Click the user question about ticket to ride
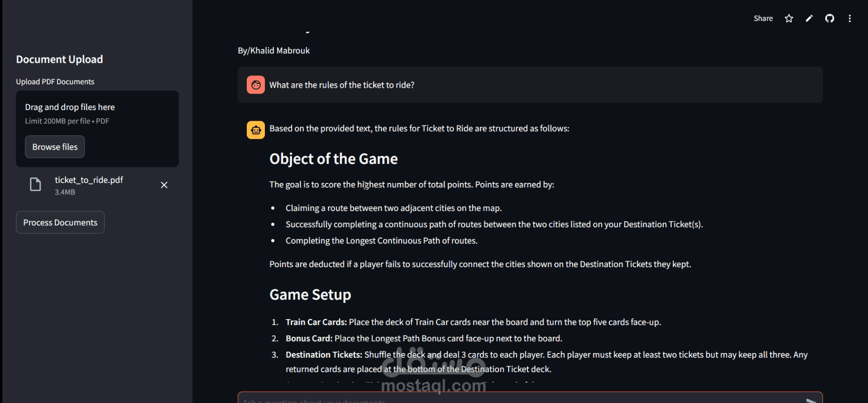Screen dimensions: 868x403 coord(342,85)
